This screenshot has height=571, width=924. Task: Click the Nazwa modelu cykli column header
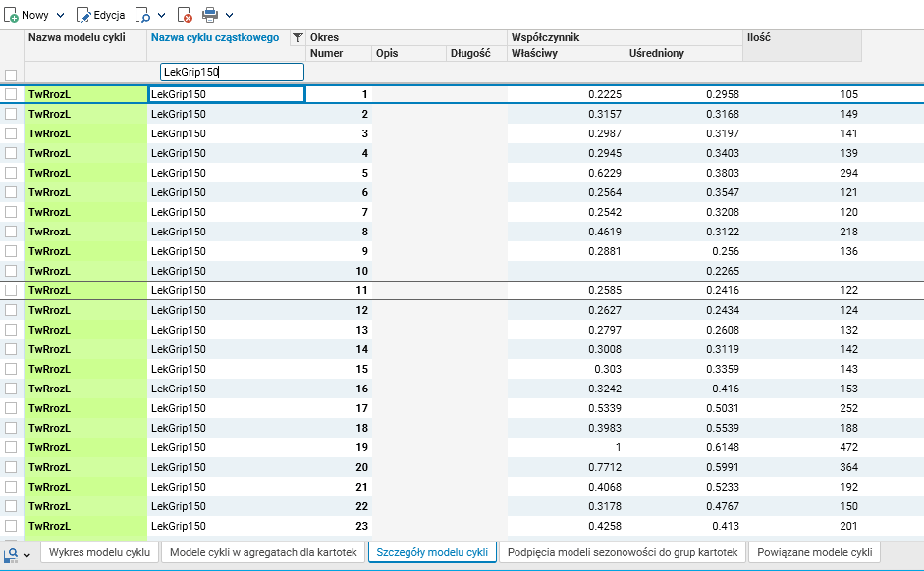pyautogui.click(x=84, y=37)
